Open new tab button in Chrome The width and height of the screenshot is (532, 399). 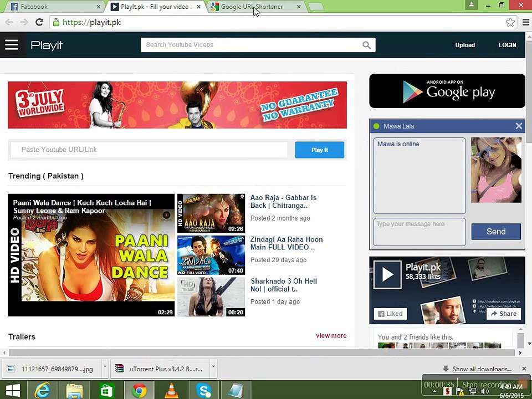(x=316, y=7)
